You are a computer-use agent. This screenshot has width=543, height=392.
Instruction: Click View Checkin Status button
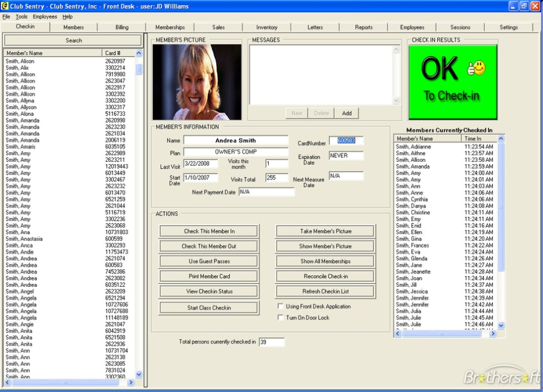(x=209, y=291)
